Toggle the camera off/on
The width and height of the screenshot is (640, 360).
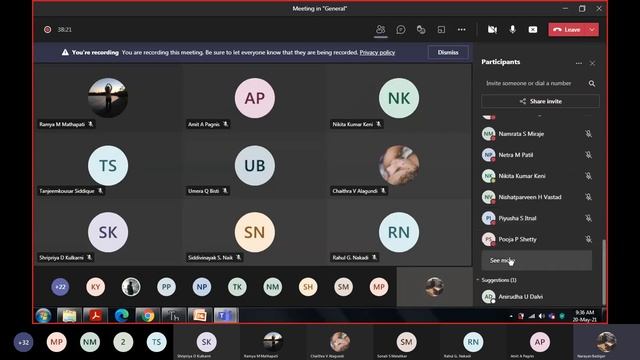coord(492,29)
